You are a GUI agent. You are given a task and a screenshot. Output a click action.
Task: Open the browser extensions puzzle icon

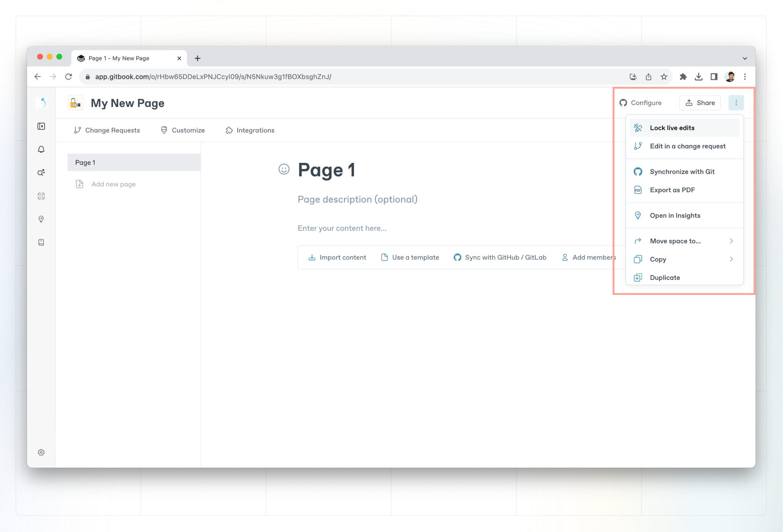[x=683, y=77]
